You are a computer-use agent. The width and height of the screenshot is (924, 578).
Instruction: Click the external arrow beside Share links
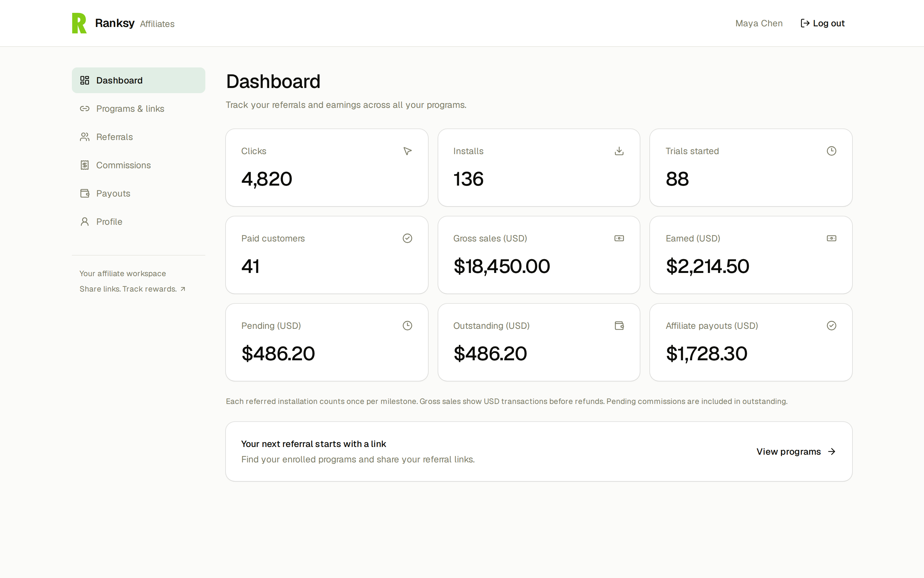(x=183, y=289)
